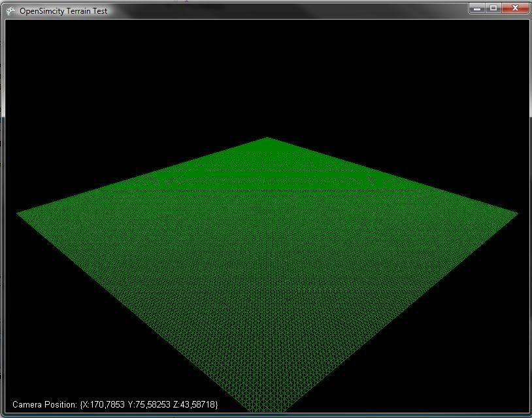
Task: Maximize the OpenSimcity Terrain Test window
Action: point(493,8)
